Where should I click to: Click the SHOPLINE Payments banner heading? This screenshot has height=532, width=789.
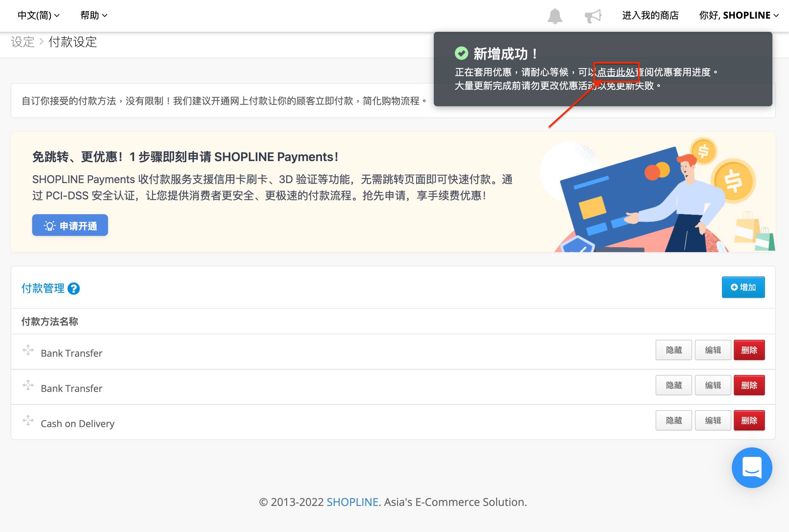185,157
